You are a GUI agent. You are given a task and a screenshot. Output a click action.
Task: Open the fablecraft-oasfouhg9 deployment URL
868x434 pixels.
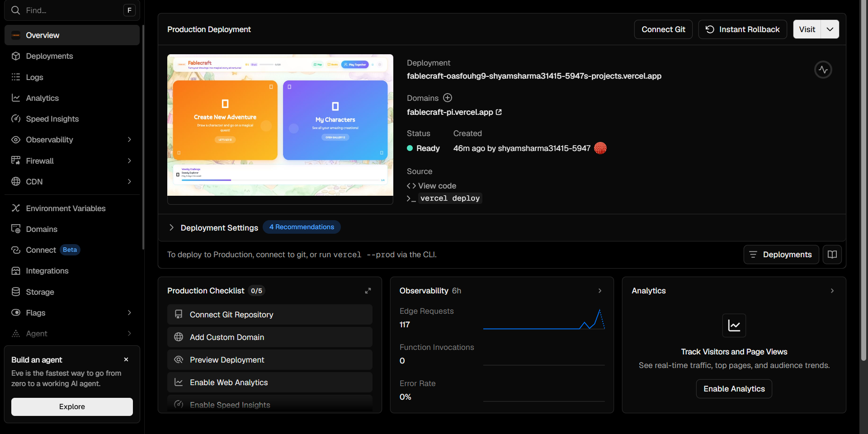tap(534, 76)
